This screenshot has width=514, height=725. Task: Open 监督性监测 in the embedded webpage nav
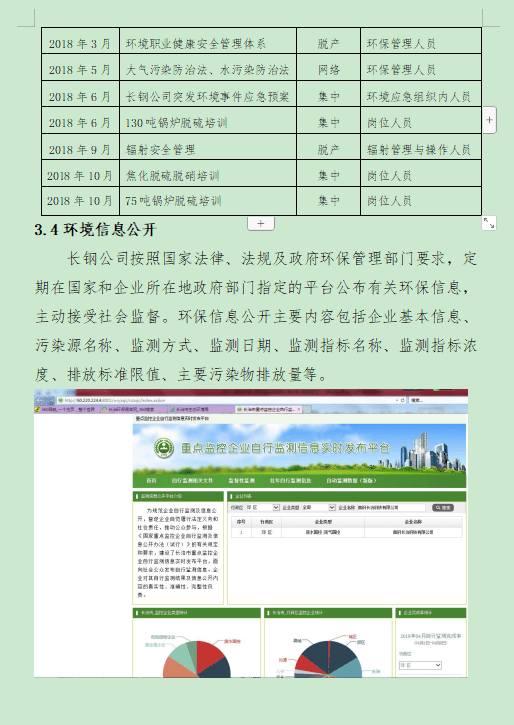(x=241, y=480)
